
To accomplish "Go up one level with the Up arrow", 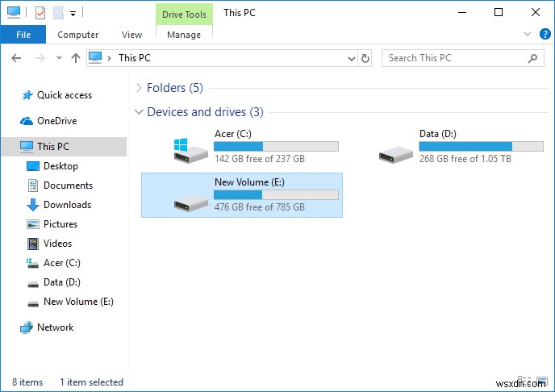I will [x=75, y=58].
